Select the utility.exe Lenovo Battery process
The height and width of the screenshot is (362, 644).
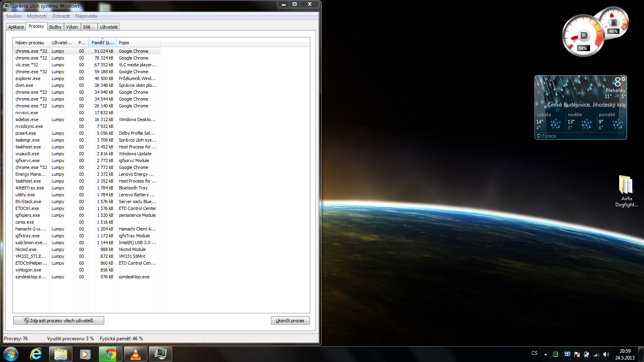[87, 195]
